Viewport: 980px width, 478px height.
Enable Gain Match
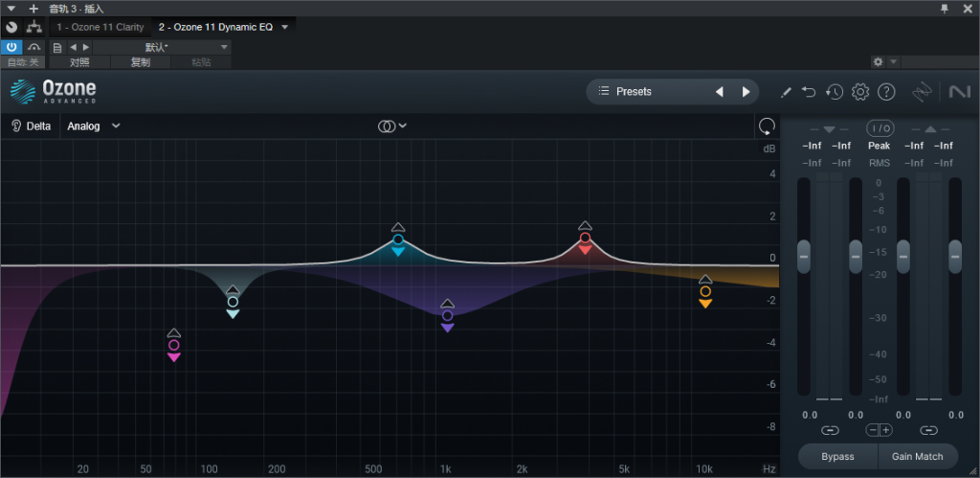pos(918,457)
